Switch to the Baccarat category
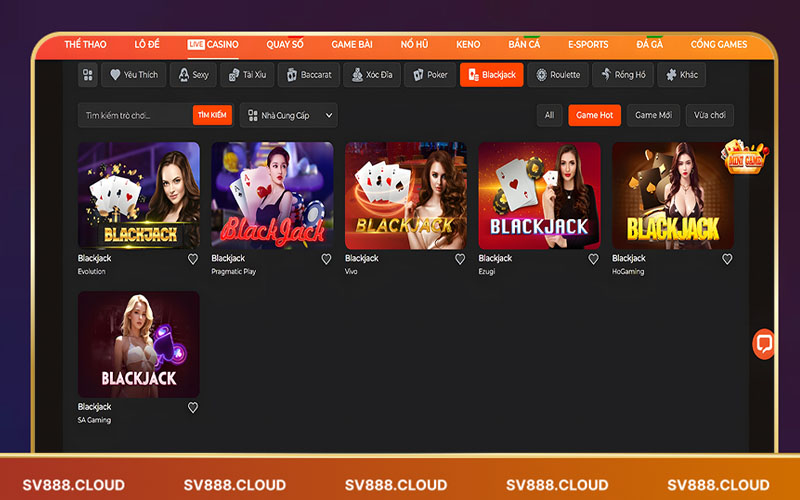Image resolution: width=800 pixels, height=500 pixels. click(309, 75)
